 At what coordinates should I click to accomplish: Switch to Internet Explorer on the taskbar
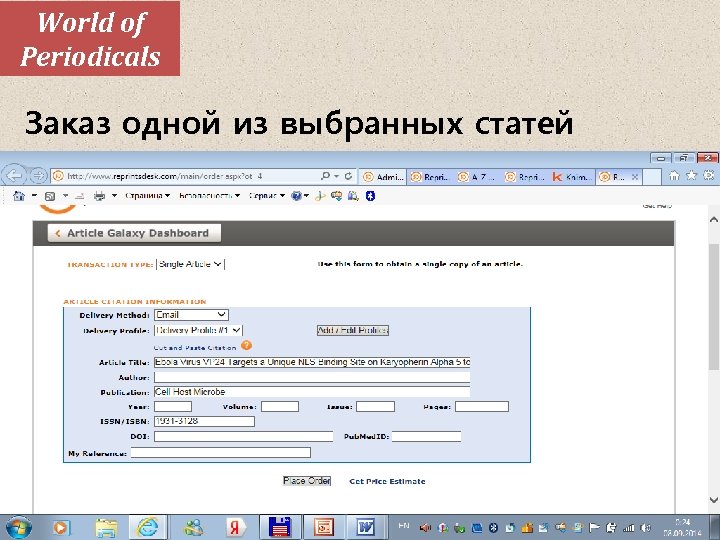[147, 528]
